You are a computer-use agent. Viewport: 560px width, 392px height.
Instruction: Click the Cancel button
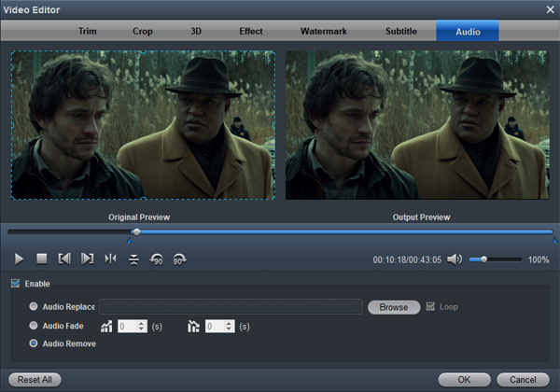click(523, 380)
